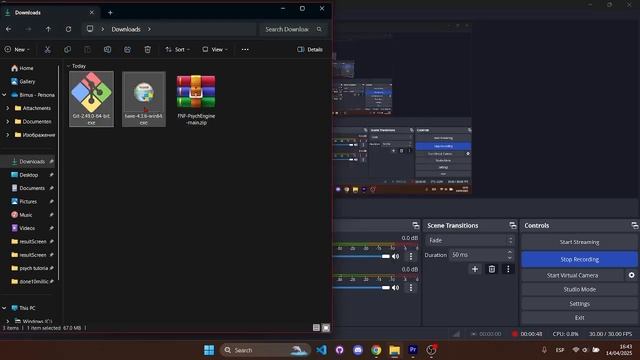The image size is (640, 360).
Task: Click Start Streaming in OBS
Action: tap(579, 242)
